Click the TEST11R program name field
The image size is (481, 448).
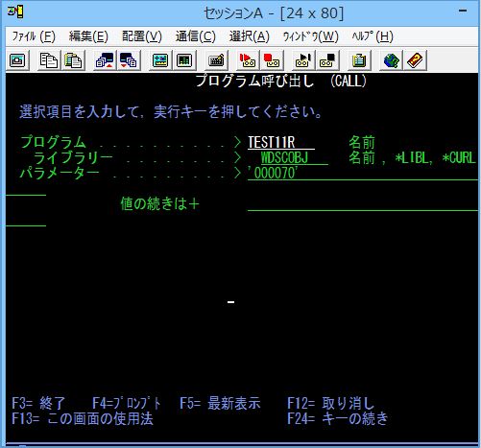tap(281, 142)
